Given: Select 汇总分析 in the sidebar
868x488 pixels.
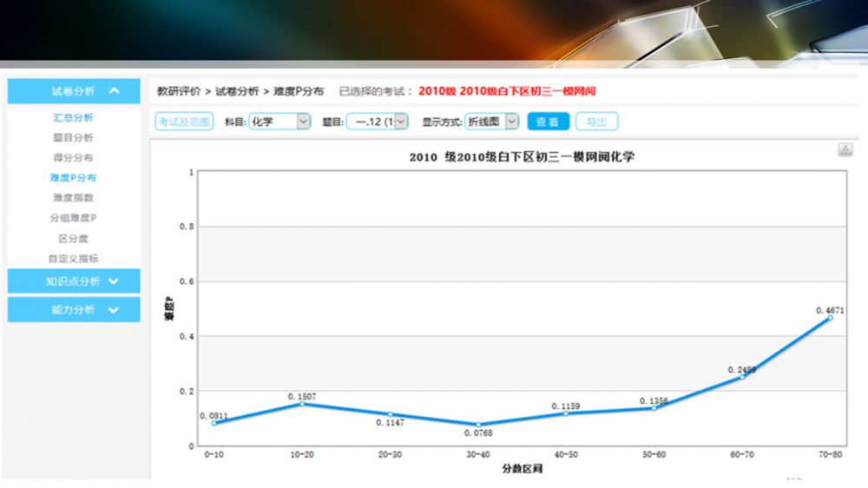Looking at the screenshot, I should [x=73, y=117].
